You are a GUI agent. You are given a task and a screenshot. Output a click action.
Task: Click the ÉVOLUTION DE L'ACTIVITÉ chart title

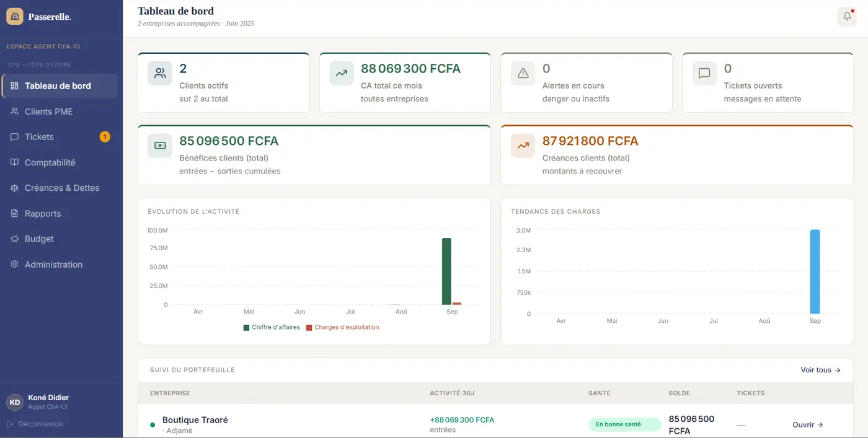193,212
